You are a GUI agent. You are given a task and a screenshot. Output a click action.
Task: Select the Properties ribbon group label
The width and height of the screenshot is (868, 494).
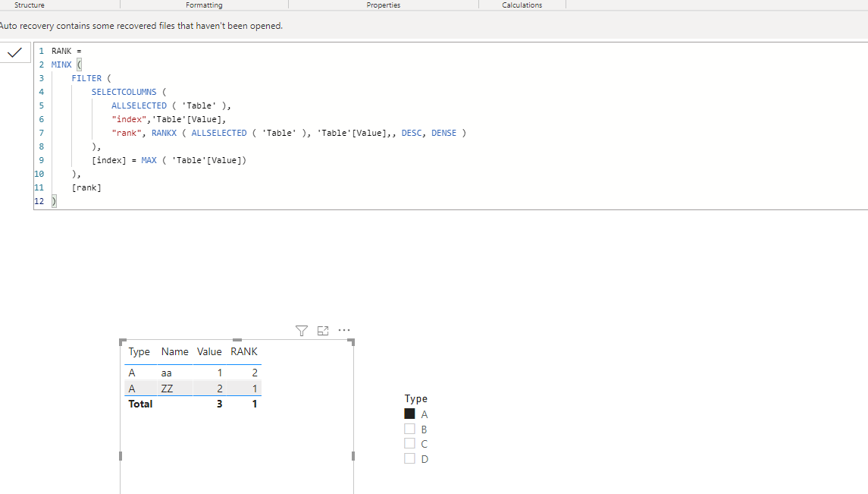(x=383, y=5)
